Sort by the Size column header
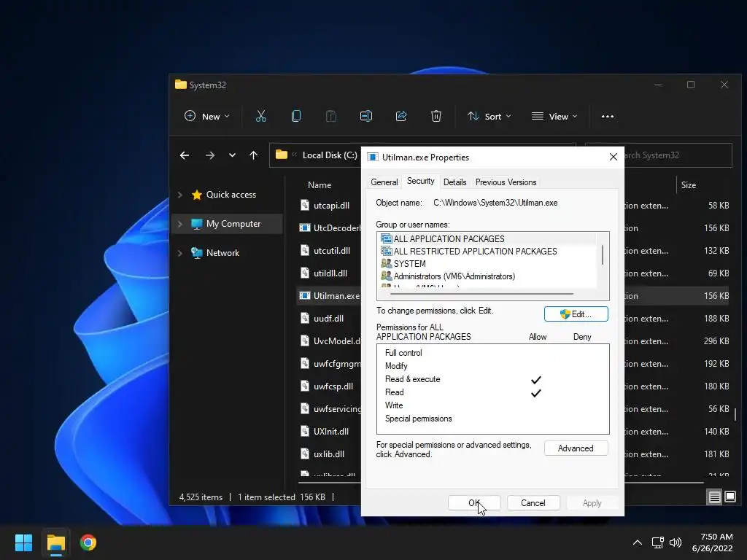 [x=689, y=185]
